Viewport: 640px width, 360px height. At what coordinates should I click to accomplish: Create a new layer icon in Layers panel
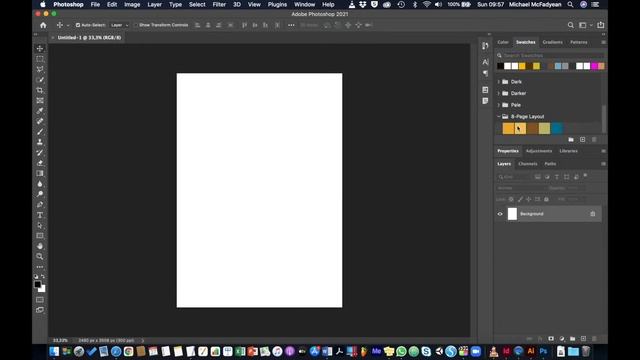[x=583, y=339]
